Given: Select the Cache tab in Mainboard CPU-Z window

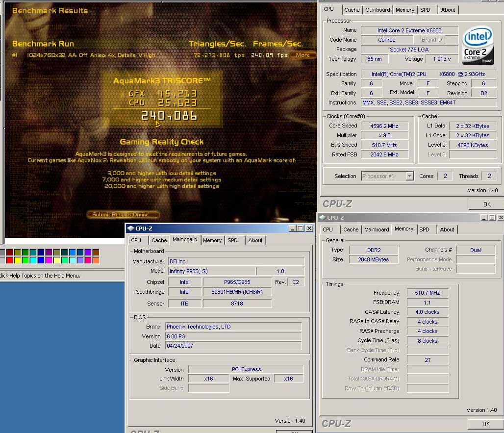Looking at the screenshot, I should tap(159, 240).
